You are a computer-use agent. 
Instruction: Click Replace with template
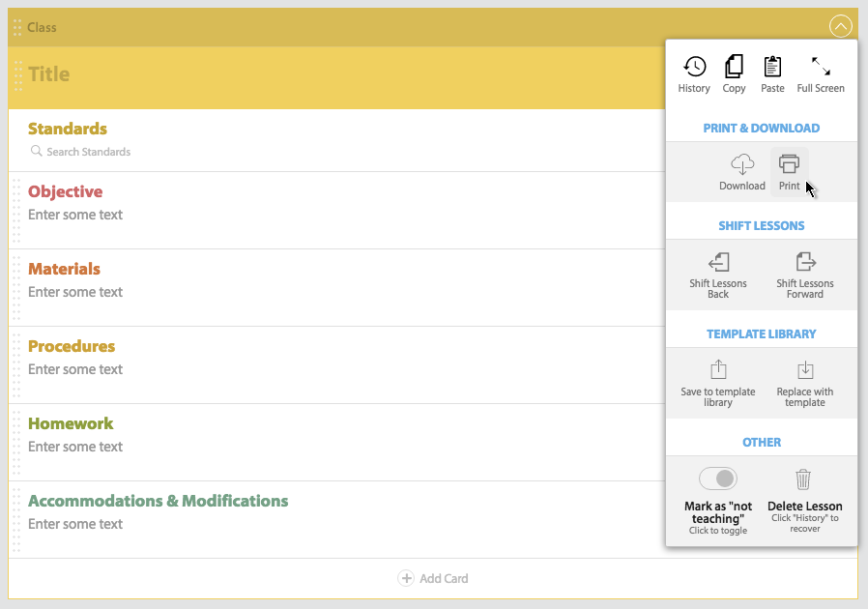pyautogui.click(x=805, y=384)
